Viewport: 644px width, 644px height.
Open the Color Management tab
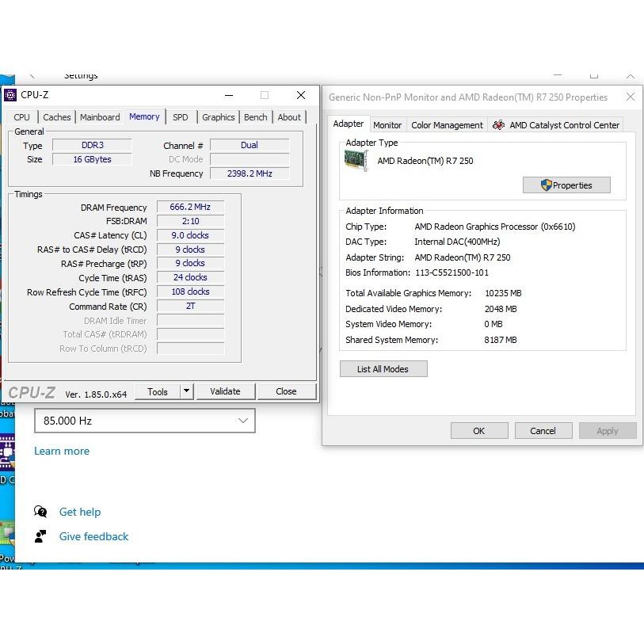(447, 125)
